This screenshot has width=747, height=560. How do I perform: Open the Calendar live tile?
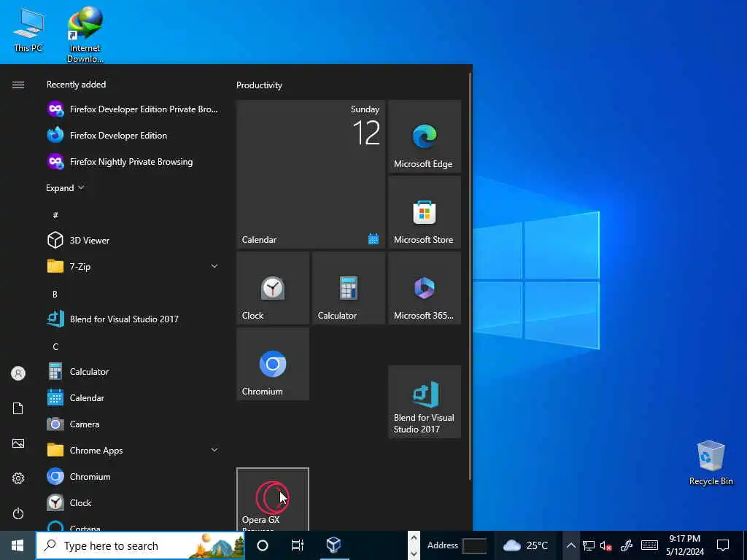pos(311,174)
